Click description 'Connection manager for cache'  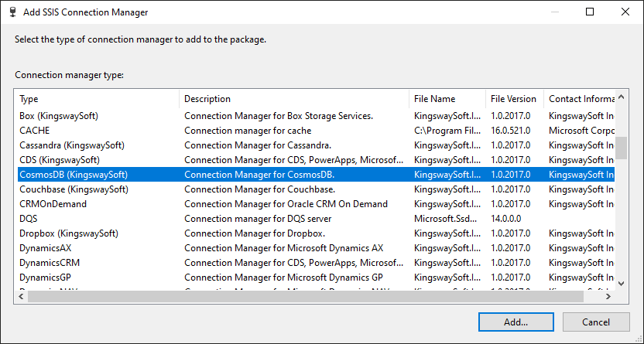click(x=248, y=131)
